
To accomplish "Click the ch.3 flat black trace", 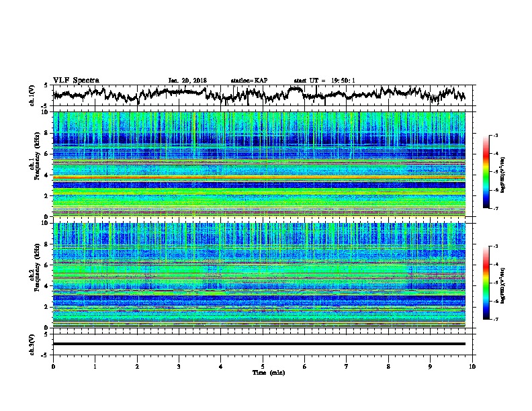I will coord(259,344).
